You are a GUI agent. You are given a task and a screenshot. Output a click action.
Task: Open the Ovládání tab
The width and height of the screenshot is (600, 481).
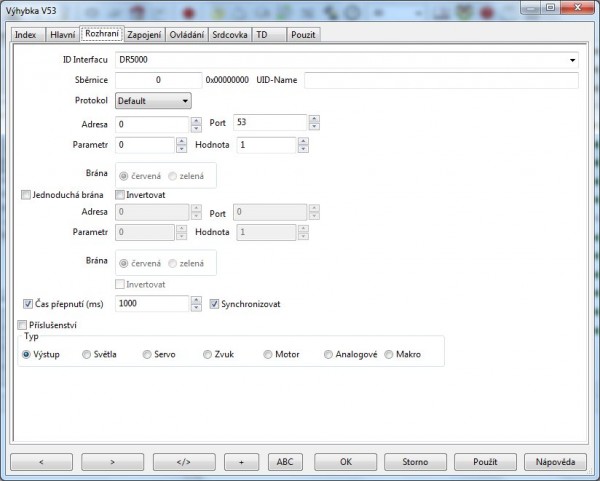click(x=187, y=34)
